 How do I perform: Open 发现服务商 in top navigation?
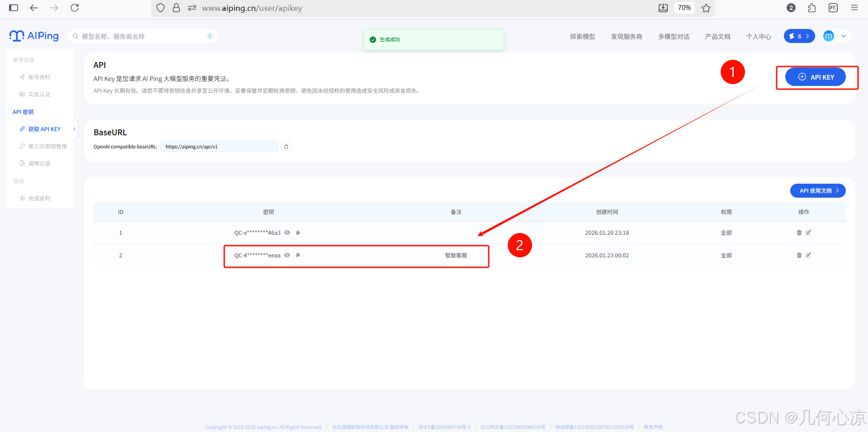tap(627, 37)
